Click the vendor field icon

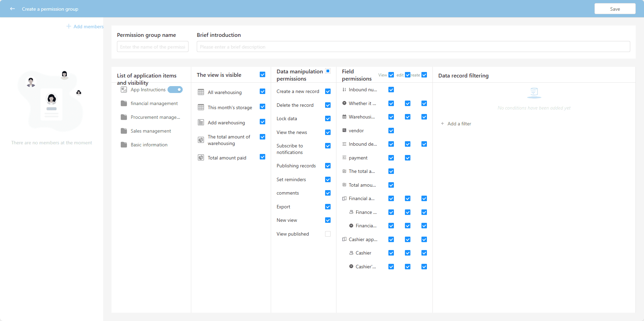344,131
